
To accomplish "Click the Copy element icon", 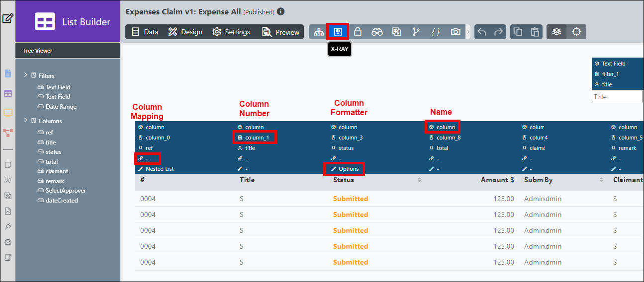I will pos(518,32).
